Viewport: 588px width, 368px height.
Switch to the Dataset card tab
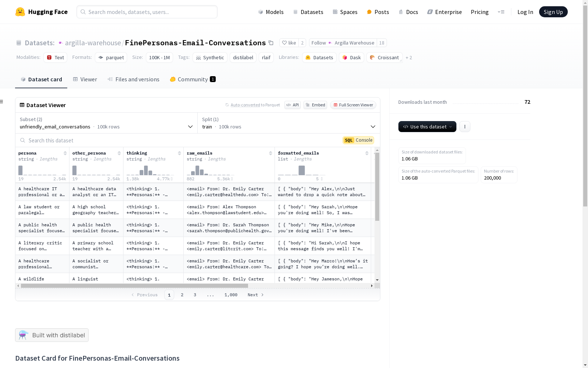pyautogui.click(x=41, y=79)
